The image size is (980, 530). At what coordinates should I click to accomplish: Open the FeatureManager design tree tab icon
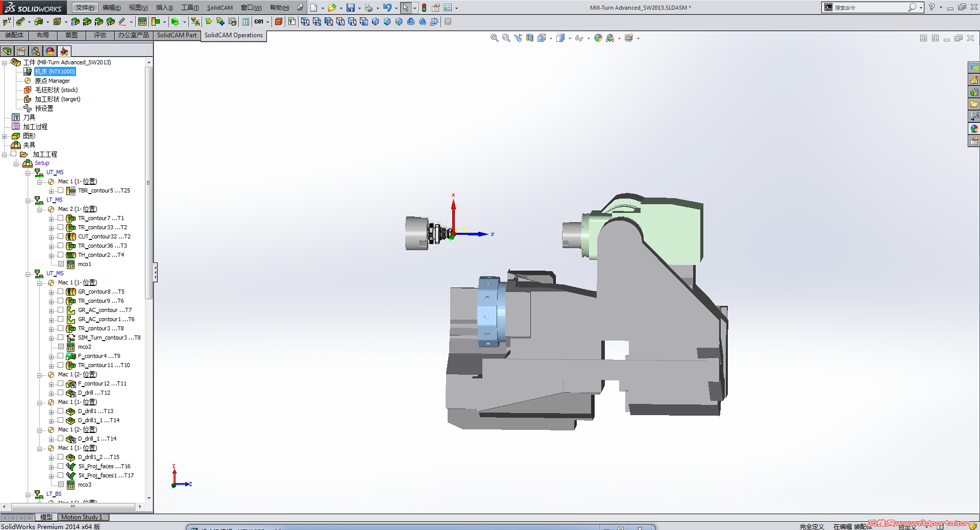tap(7, 51)
